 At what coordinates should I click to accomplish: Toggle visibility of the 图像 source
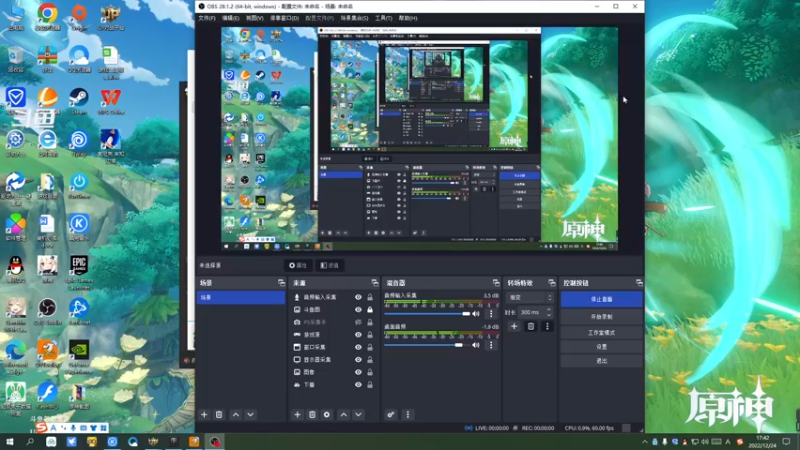coord(358,372)
